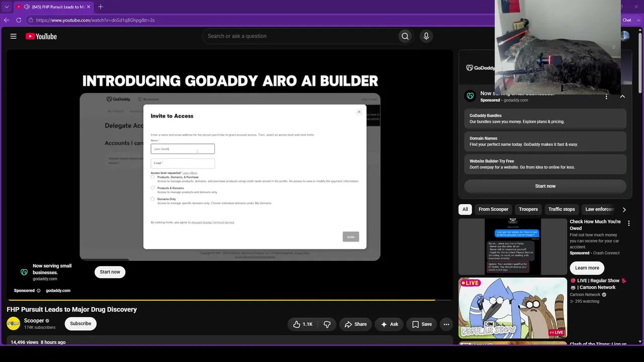The height and width of the screenshot is (362, 644).
Task: Show more category chips with arrow
Action: [x=624, y=209]
